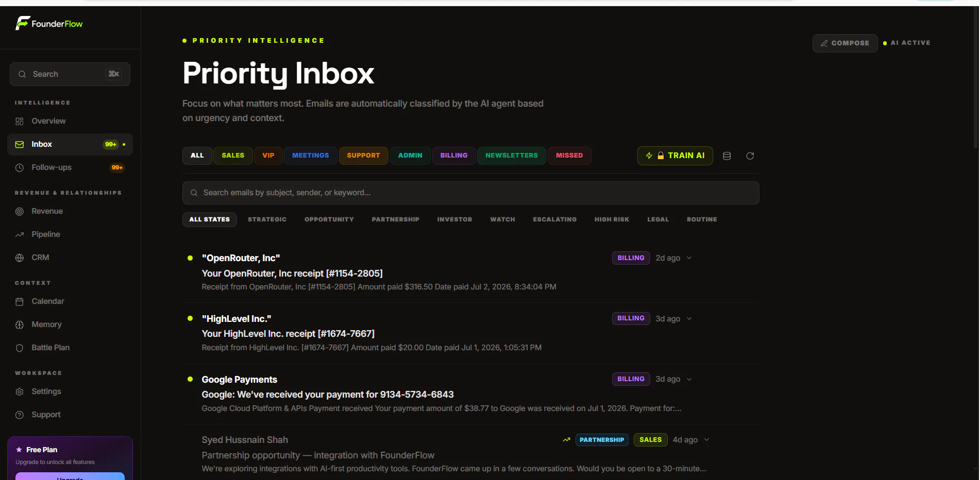Filter emails by SUPPORT category
Viewport: 980px width, 480px height.
coord(364,156)
